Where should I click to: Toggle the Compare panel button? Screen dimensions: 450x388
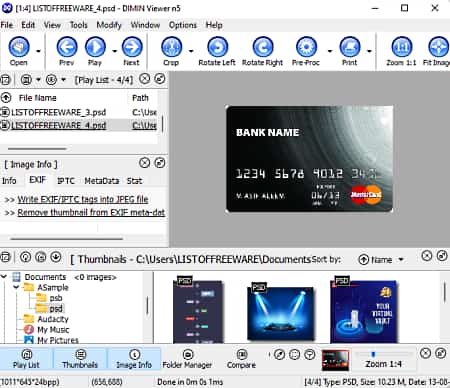(x=241, y=359)
